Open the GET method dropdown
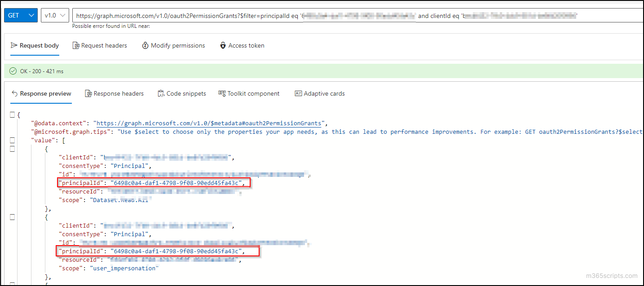The image size is (644, 286). click(20, 15)
